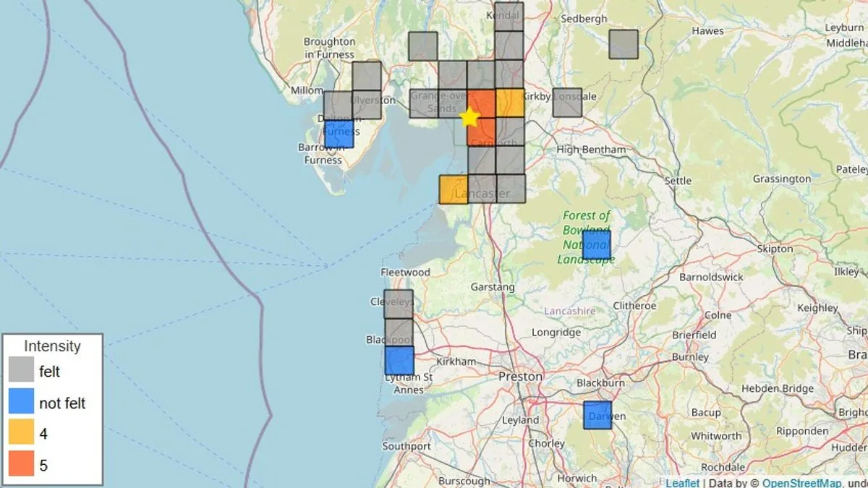
Task: Click the Longridge place label
Action: pos(556,333)
